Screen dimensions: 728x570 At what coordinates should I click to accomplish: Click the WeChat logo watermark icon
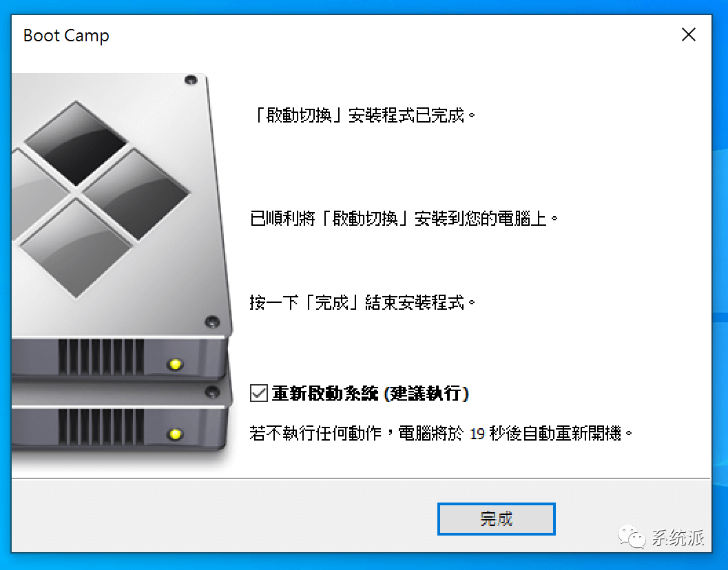(632, 537)
